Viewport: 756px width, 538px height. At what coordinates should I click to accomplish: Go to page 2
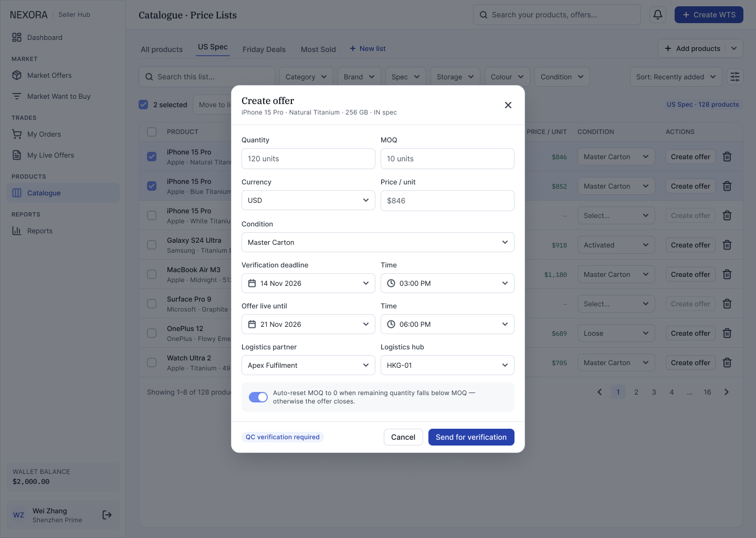636,392
